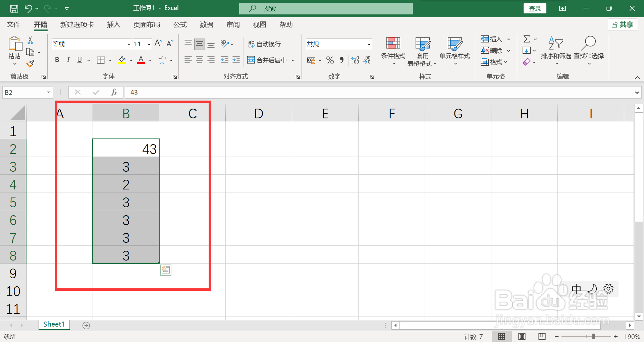644x342 pixels.
Task: Click the Clear eraser icon
Action: point(527,62)
